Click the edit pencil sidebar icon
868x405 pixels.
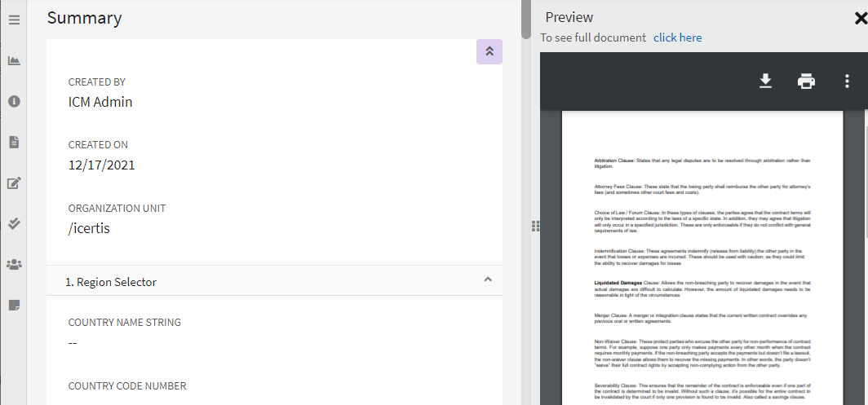click(x=14, y=183)
